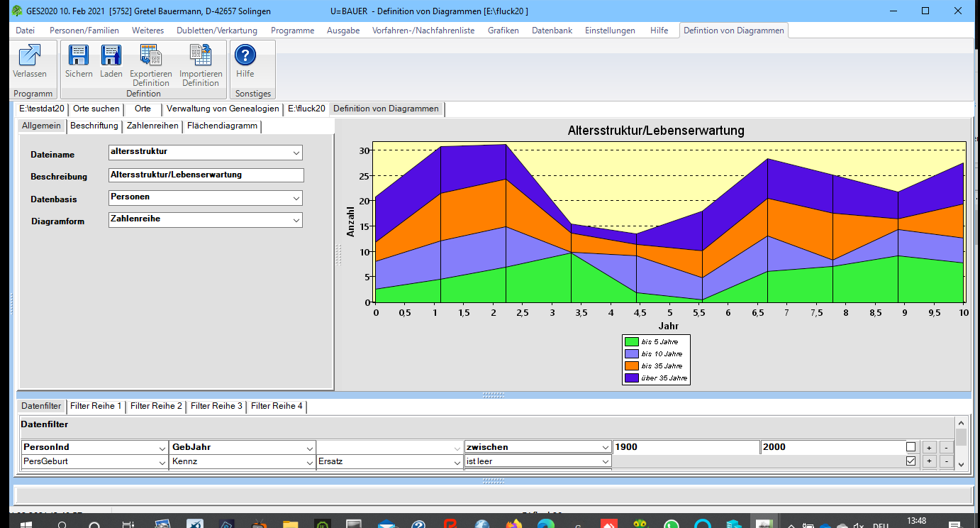Click the Datenfilter scrollbar up arrow
980x528 pixels.
(x=961, y=422)
